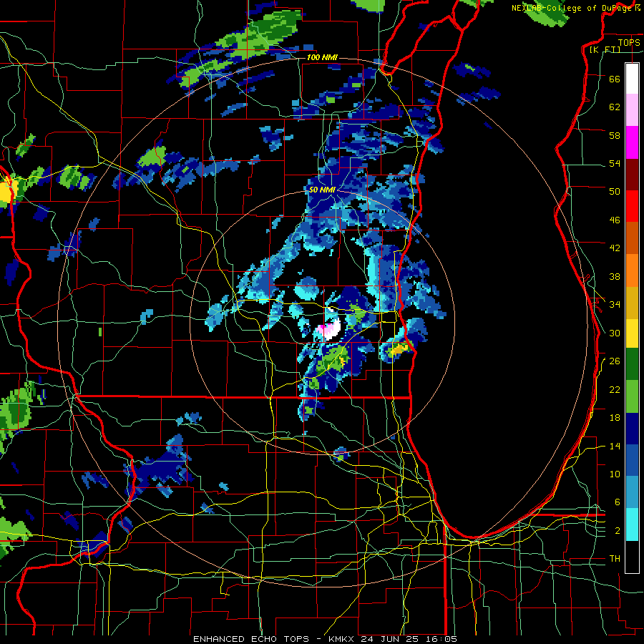The width and height of the screenshot is (644, 644).
Task: Click the legend value '50'
Action: click(615, 191)
